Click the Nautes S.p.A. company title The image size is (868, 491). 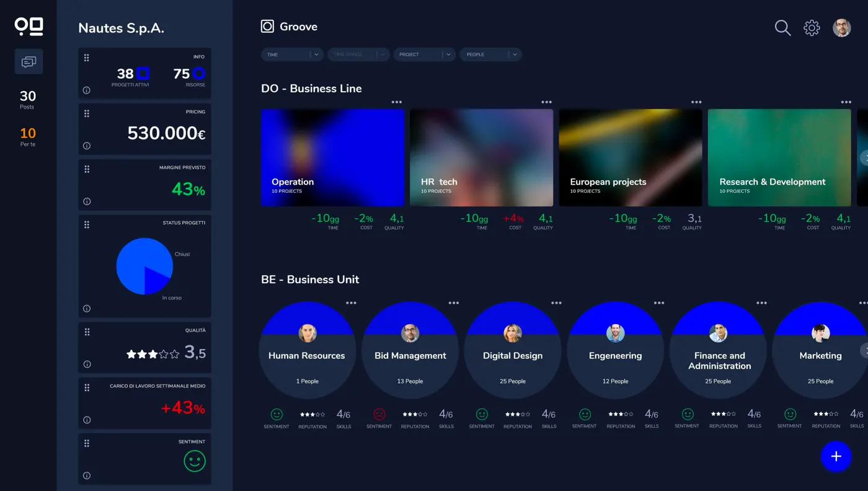pos(121,28)
